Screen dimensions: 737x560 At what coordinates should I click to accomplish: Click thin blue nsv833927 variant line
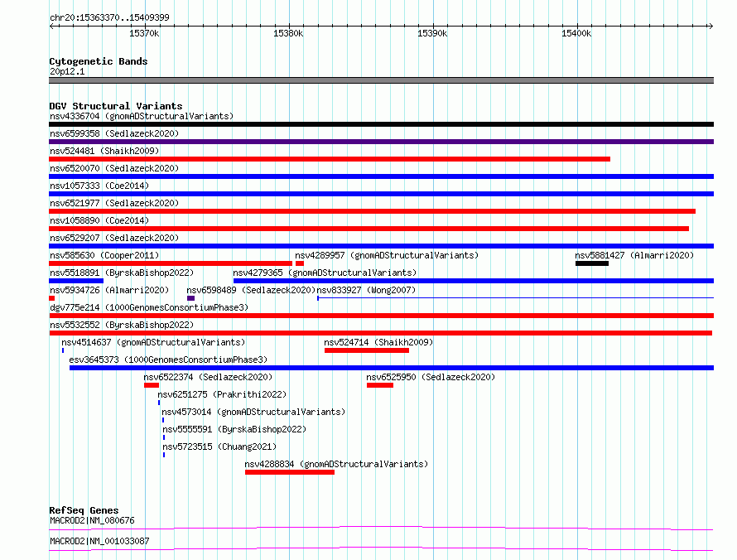click(516, 298)
